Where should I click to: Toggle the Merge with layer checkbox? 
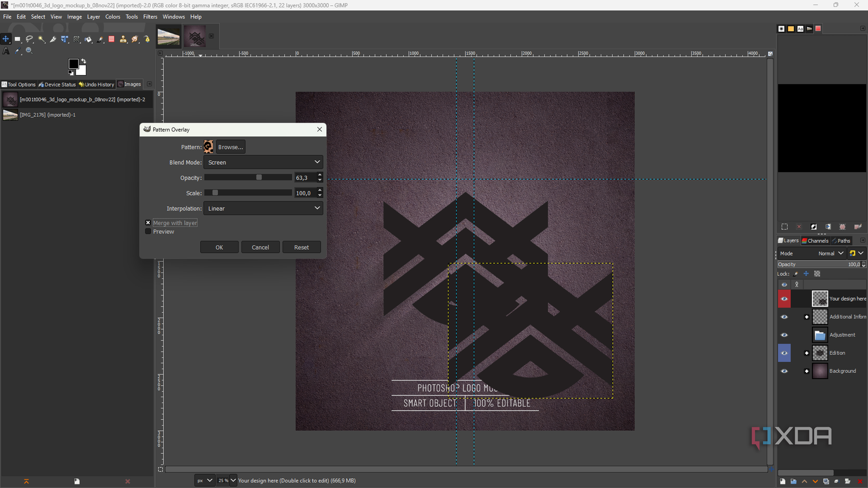[148, 223]
